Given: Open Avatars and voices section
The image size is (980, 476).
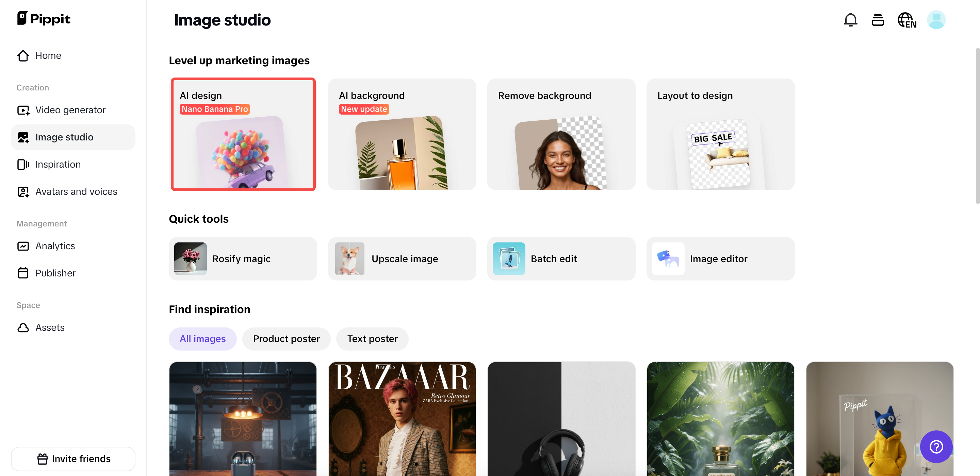Looking at the screenshot, I should coord(76,192).
